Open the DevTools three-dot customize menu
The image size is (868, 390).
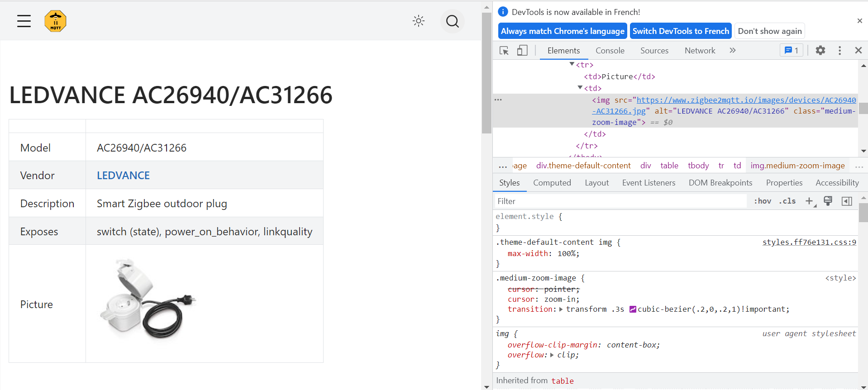(x=839, y=51)
